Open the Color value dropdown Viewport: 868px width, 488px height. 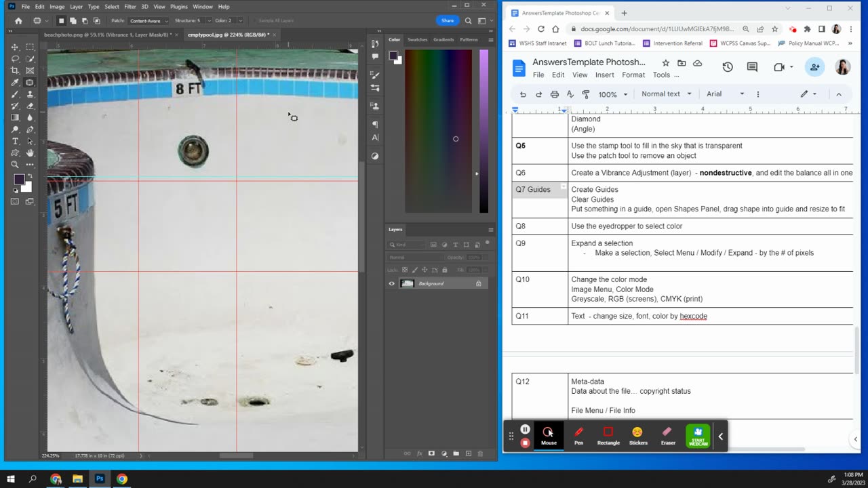240,21
